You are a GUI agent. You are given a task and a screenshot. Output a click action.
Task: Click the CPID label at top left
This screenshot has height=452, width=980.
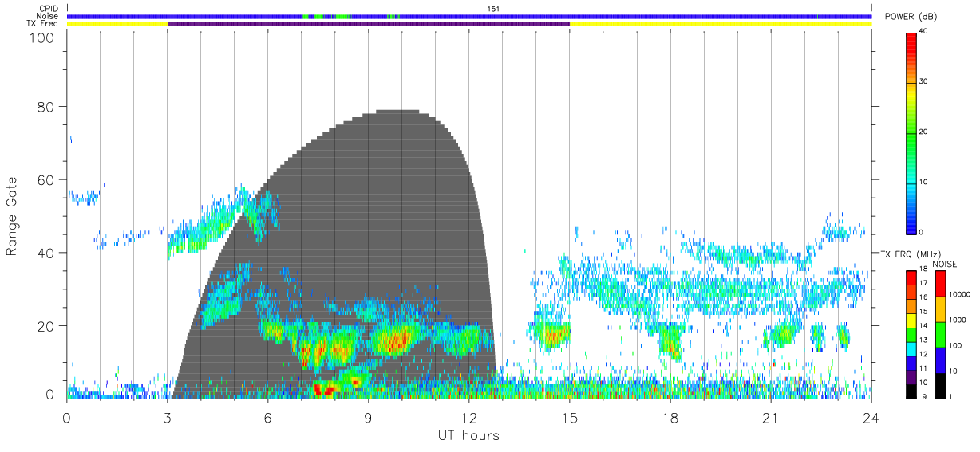coord(49,9)
